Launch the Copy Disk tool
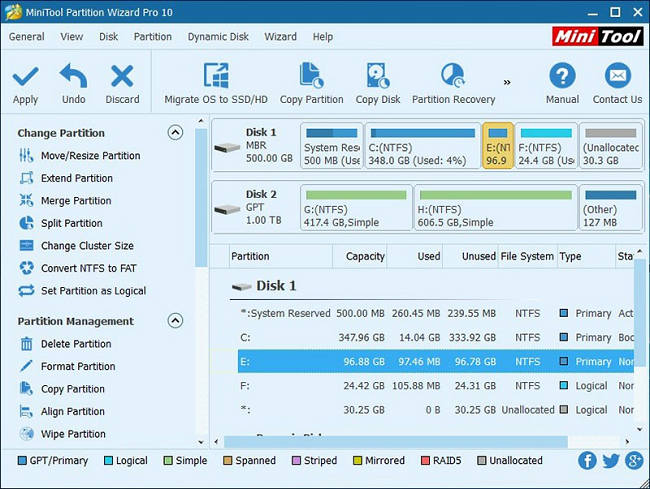The height and width of the screenshot is (489, 650). coord(378,76)
